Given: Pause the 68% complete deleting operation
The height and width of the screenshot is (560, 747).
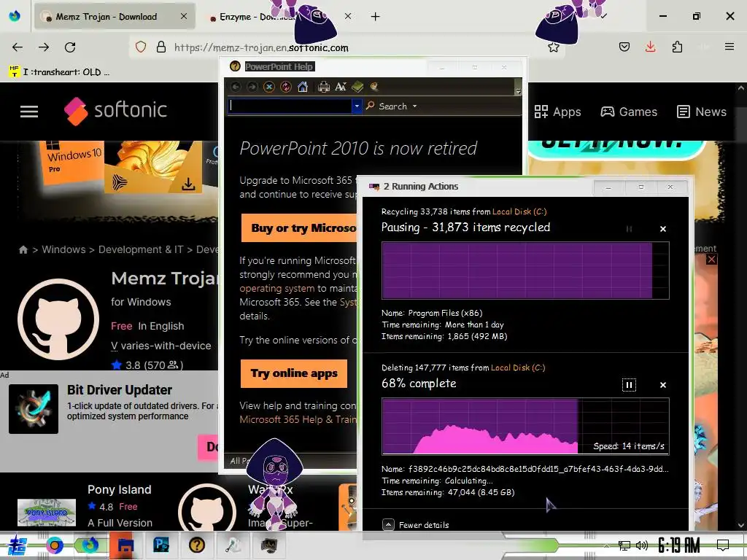Looking at the screenshot, I should click(x=629, y=385).
